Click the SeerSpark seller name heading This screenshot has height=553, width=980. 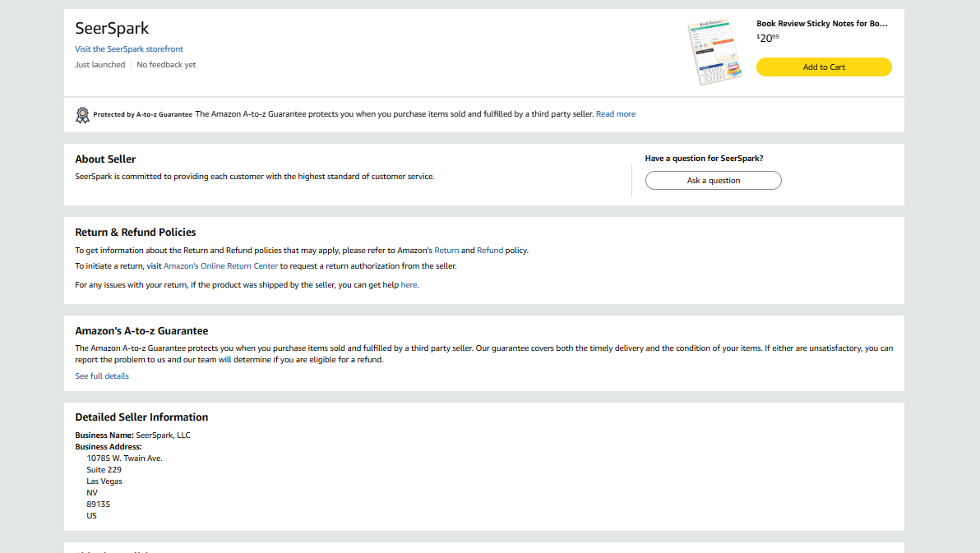click(x=112, y=28)
